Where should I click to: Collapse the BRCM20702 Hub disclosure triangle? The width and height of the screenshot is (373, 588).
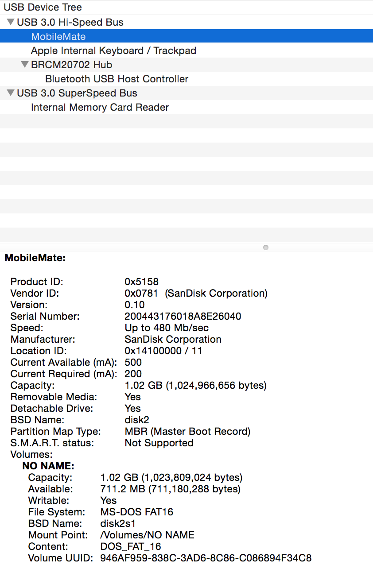point(25,65)
